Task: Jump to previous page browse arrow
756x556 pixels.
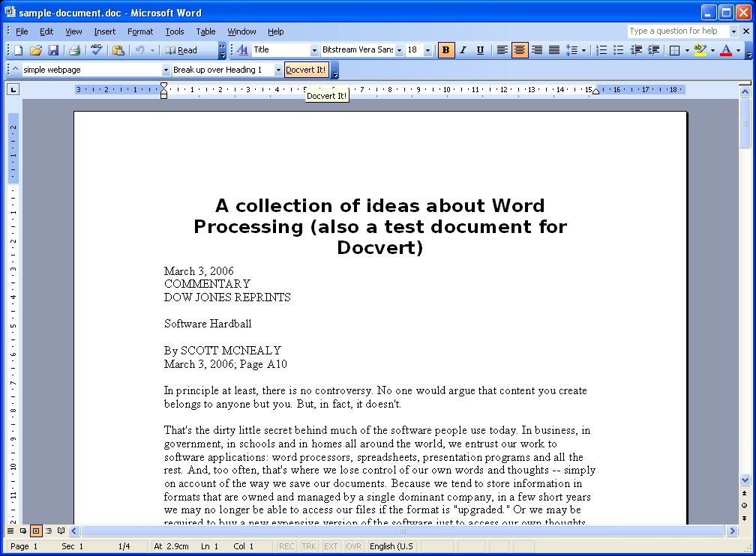Action: [745, 493]
